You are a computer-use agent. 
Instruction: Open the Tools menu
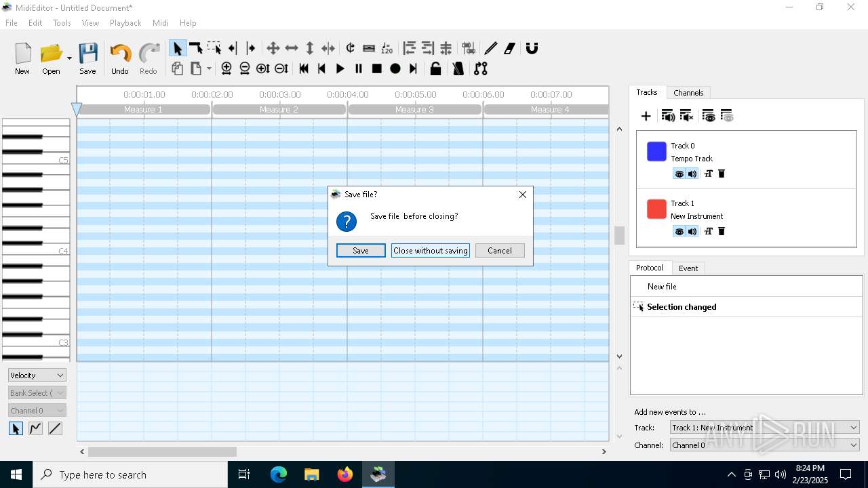pyautogui.click(x=62, y=23)
